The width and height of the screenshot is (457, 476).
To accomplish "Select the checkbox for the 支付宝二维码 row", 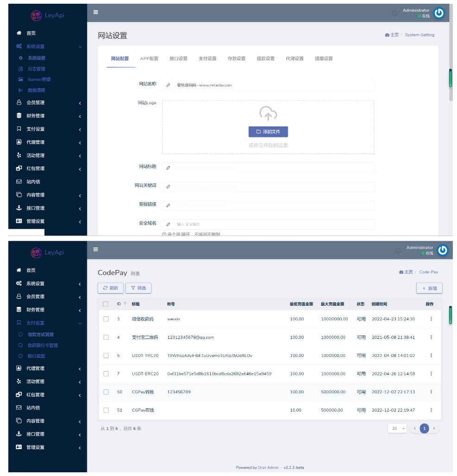I will click(106, 338).
